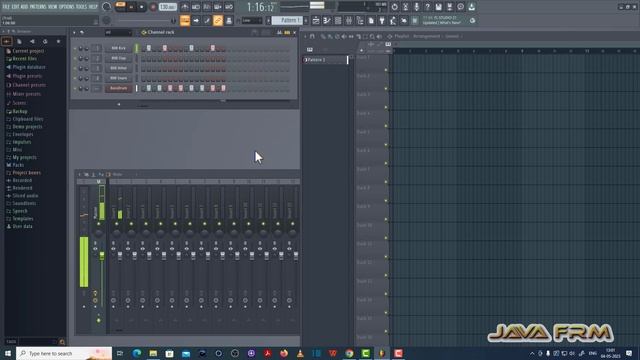
Task: Select the first browser tab icon
Action: (7, 41)
